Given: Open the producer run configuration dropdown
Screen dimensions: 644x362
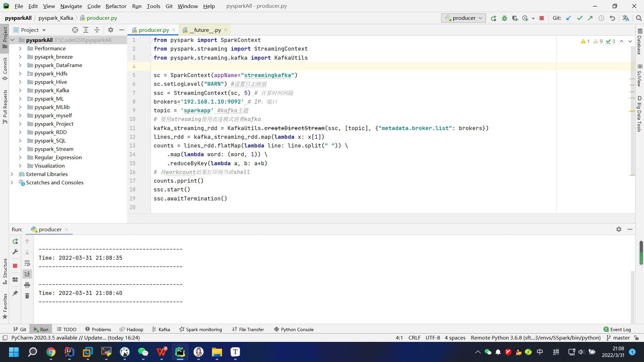Looking at the screenshot, I should (464, 18).
